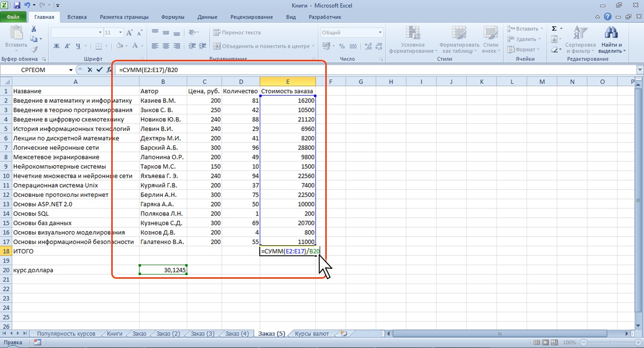The image size is (644, 348).
Task: Switch to the Формулы ribbon tab
Action: [173, 17]
